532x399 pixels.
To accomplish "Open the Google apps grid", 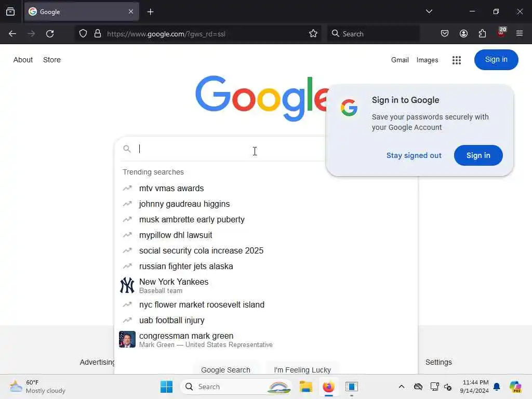I will [456, 60].
